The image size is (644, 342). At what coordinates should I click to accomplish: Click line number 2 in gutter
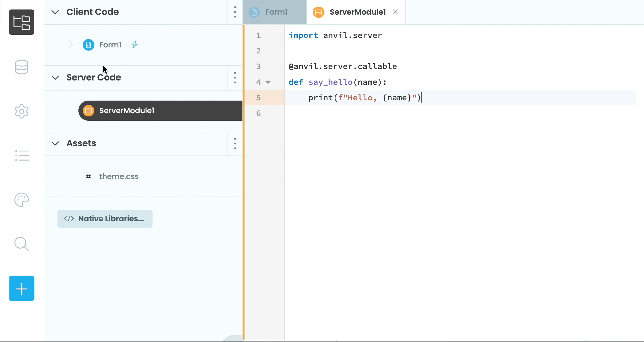click(x=259, y=51)
